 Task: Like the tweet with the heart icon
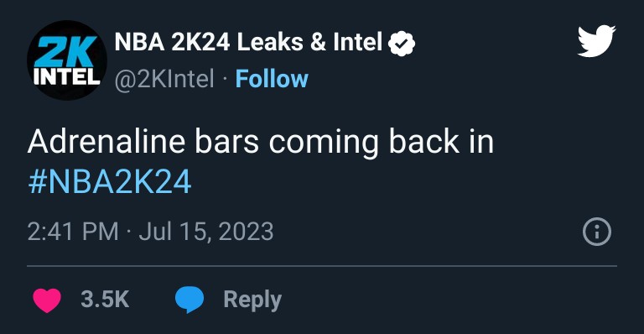[47, 300]
